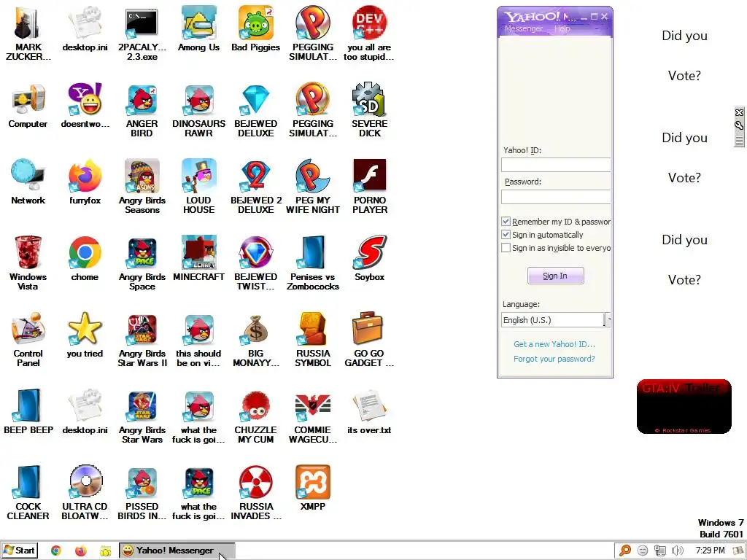Open the MARK ZUCKER desktop icon
Viewport: 747px width, 560px height.
pyautogui.click(x=28, y=34)
